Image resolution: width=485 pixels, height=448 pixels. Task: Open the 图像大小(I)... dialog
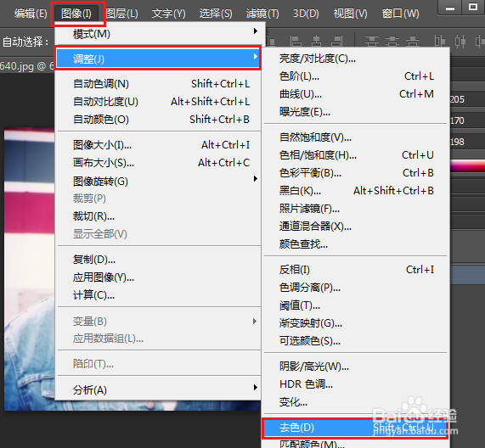160,144
